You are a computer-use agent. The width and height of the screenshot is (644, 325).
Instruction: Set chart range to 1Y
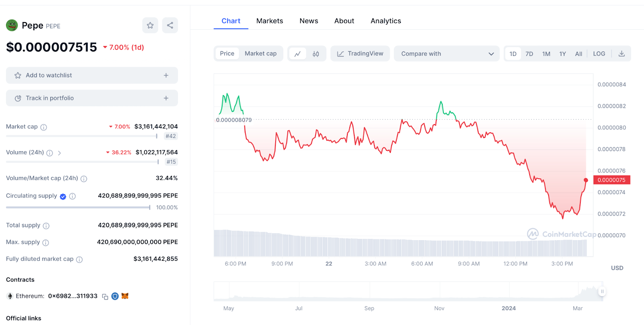click(563, 53)
